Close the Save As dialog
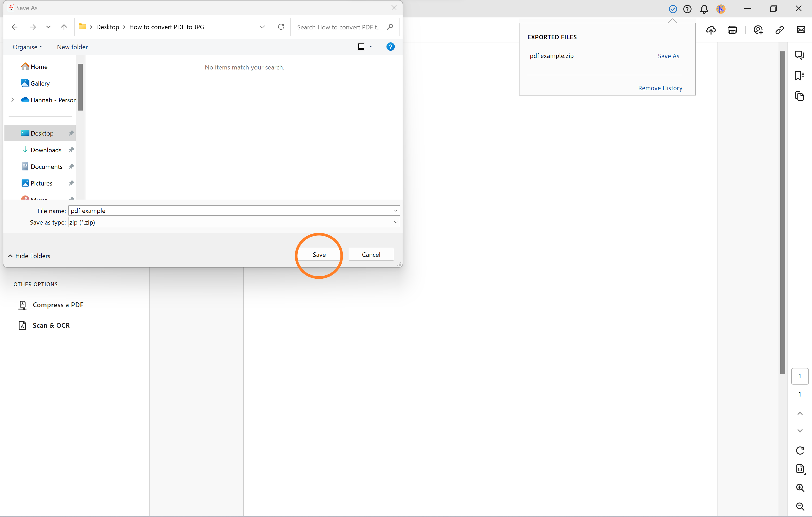The height and width of the screenshot is (517, 812). tap(394, 8)
